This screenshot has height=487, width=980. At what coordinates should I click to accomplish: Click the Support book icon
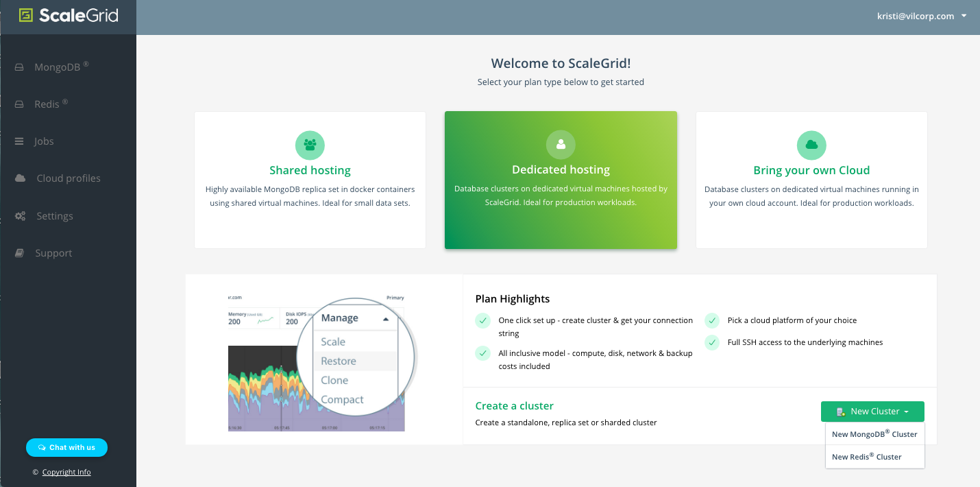point(20,253)
